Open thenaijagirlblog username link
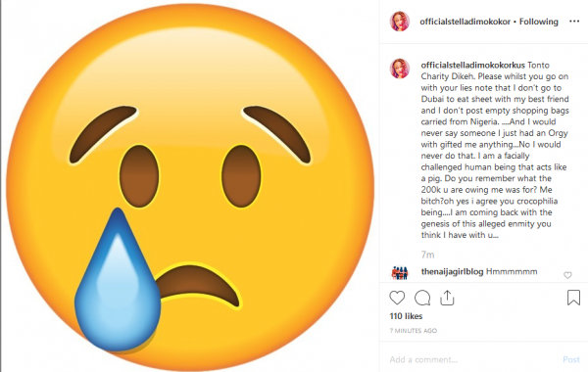Screen dimensions: 588x372 pos(452,271)
